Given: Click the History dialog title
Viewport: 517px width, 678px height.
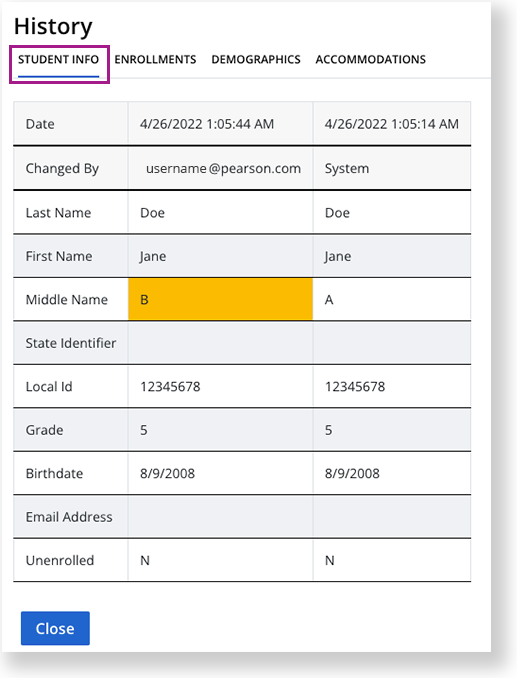Looking at the screenshot, I should [53, 26].
